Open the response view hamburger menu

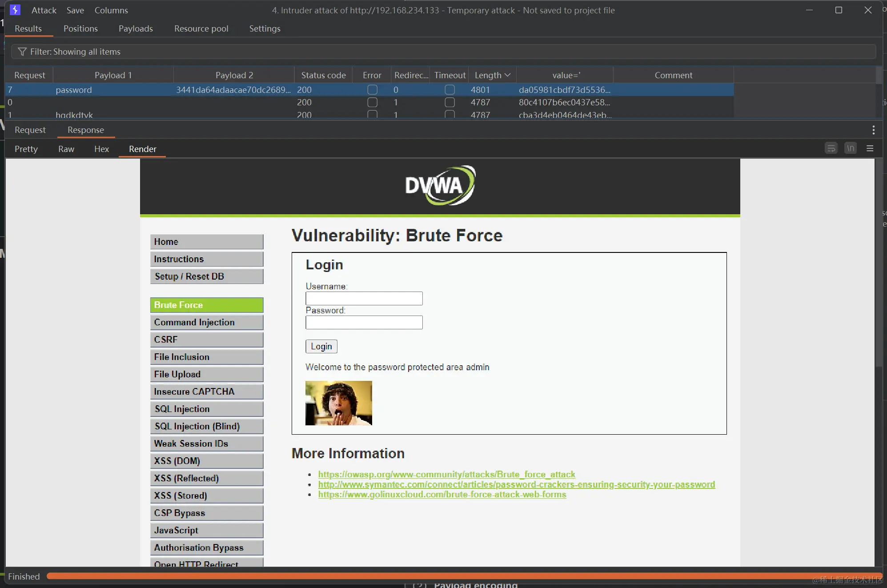point(870,148)
